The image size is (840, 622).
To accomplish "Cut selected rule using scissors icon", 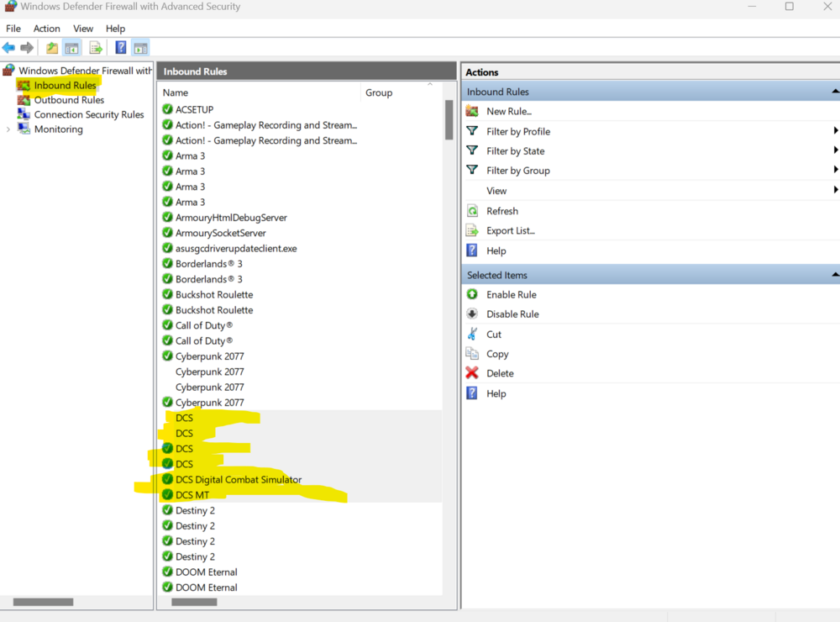I will (x=473, y=334).
